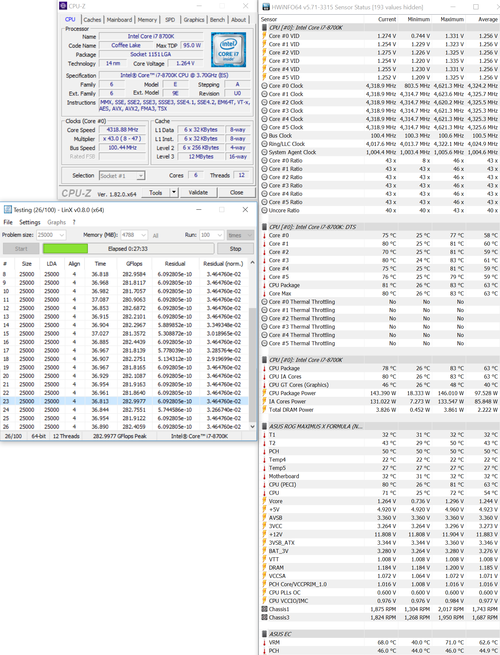Click the IA Cores Power icon
500x655 pixels.
[264, 401]
